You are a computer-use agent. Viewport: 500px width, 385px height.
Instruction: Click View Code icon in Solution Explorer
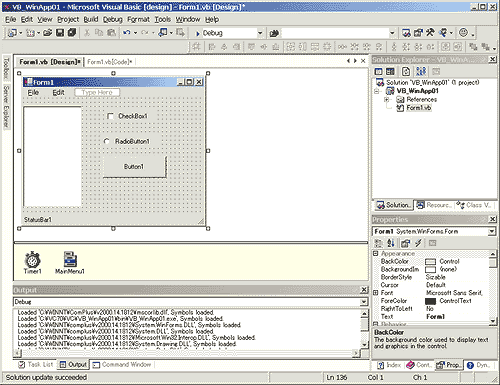click(378, 71)
